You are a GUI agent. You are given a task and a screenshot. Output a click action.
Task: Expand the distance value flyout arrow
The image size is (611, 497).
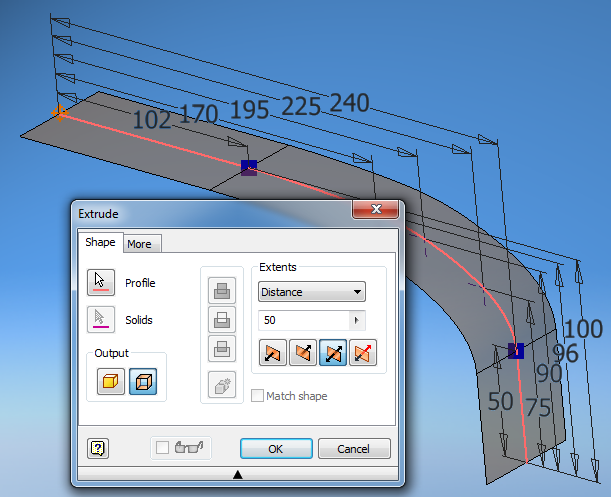click(357, 320)
